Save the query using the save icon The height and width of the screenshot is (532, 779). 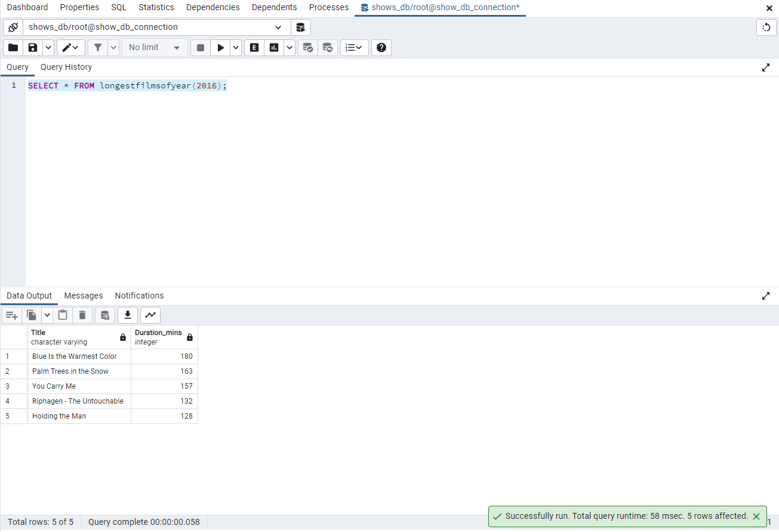click(x=32, y=47)
